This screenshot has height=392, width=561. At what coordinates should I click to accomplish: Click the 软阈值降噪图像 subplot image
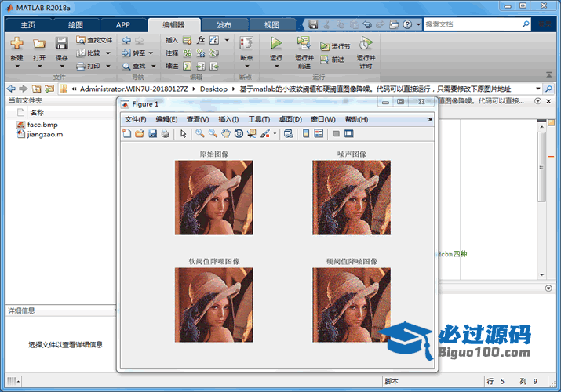coord(213,305)
